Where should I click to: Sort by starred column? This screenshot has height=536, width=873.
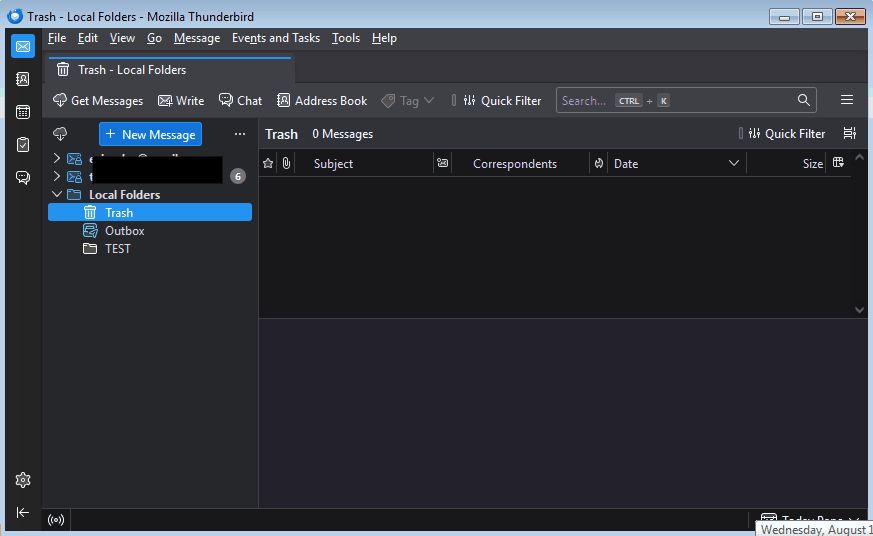268,163
